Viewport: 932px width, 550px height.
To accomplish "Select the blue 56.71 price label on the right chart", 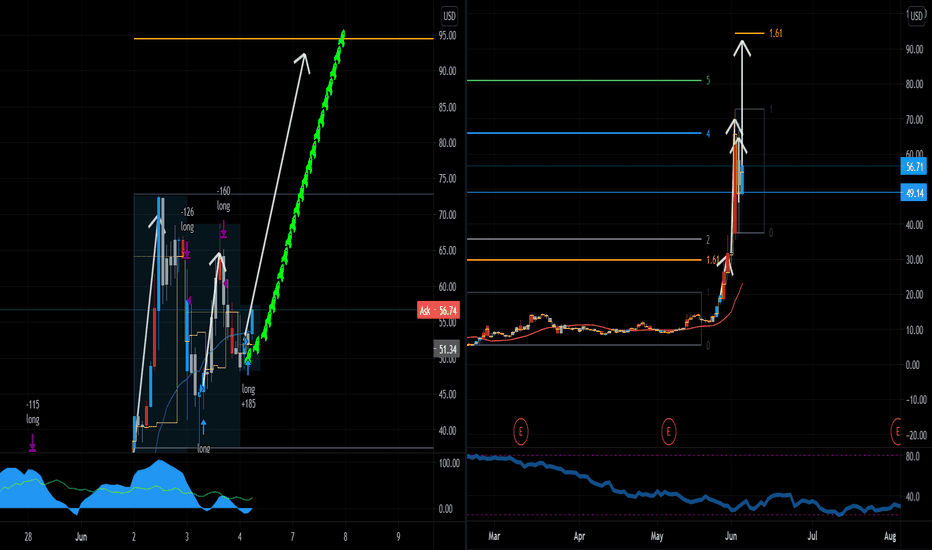I will pyautogui.click(x=914, y=166).
